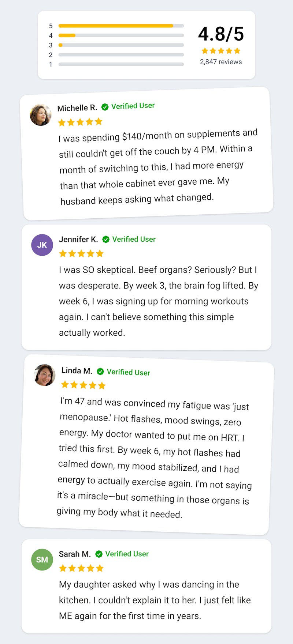Open the 2,847 reviews link

click(x=221, y=62)
